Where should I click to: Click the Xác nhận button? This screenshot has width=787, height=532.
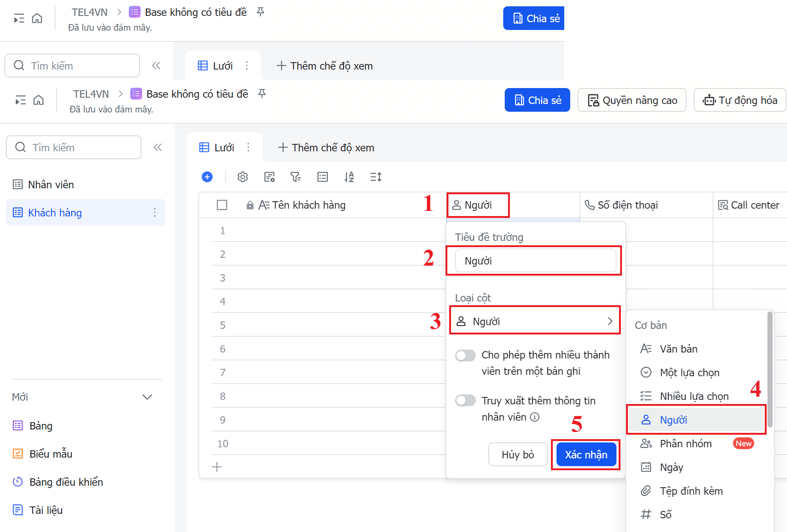click(x=586, y=454)
